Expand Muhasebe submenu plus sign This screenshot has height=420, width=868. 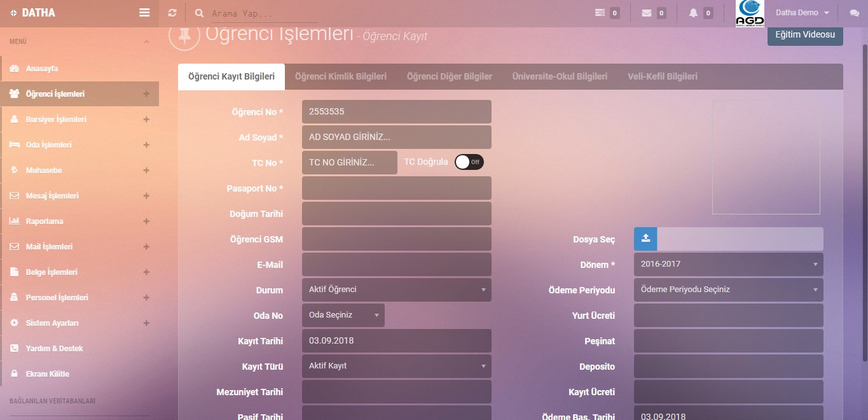(146, 171)
